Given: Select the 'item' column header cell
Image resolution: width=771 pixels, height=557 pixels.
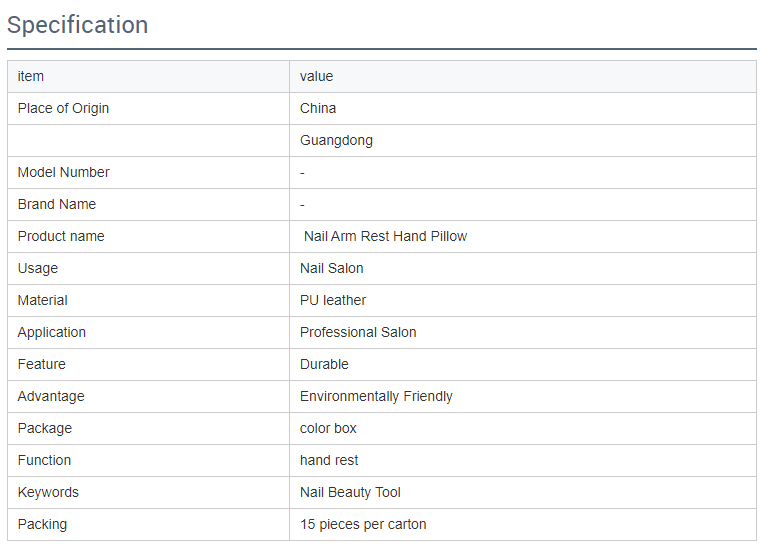Looking at the screenshot, I should coord(148,77).
